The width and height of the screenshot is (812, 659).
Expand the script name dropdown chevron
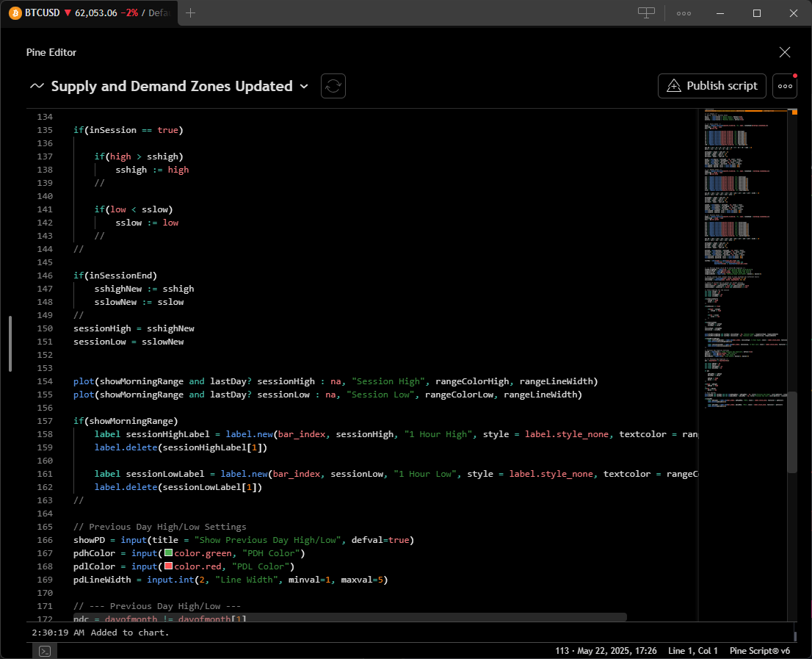(304, 86)
